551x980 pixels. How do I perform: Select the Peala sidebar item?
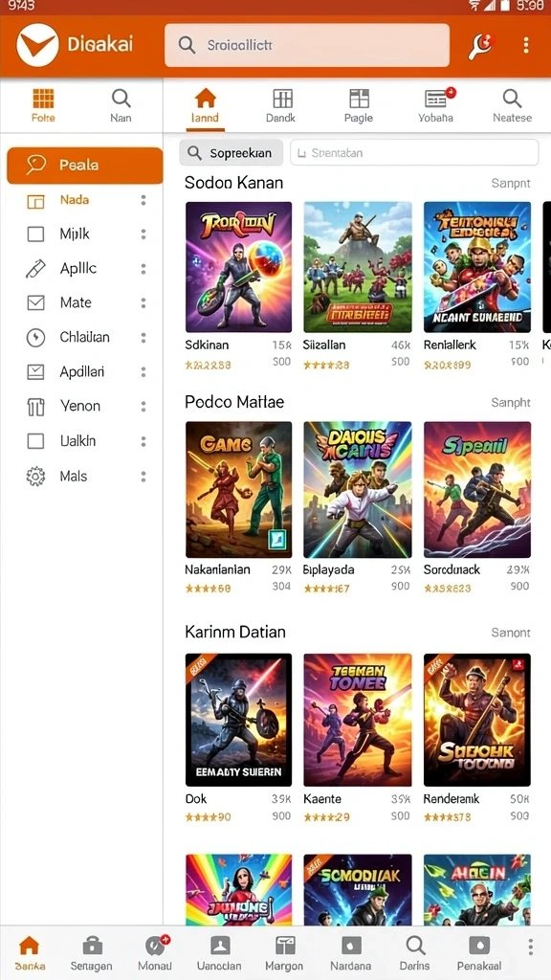point(85,165)
